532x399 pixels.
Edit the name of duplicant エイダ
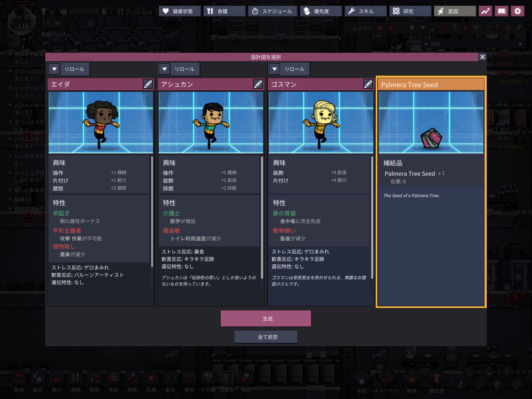coord(148,84)
